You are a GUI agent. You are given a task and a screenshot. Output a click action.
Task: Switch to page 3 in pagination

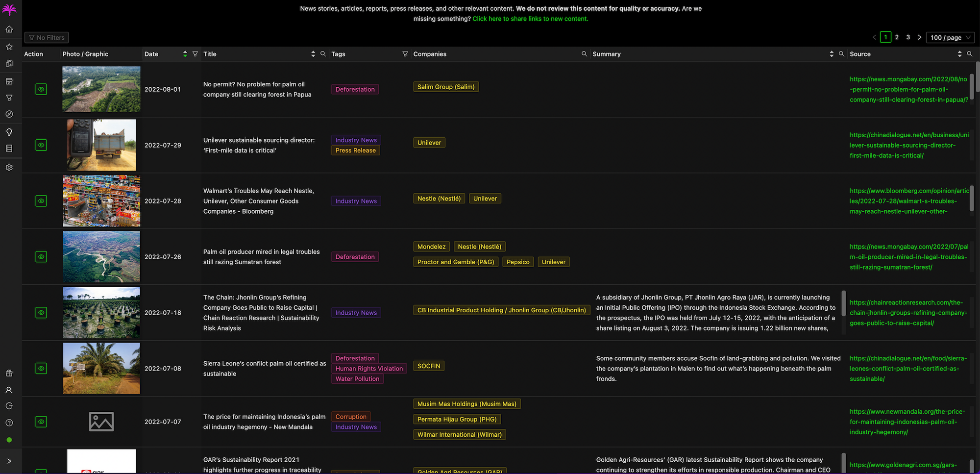pyautogui.click(x=908, y=37)
